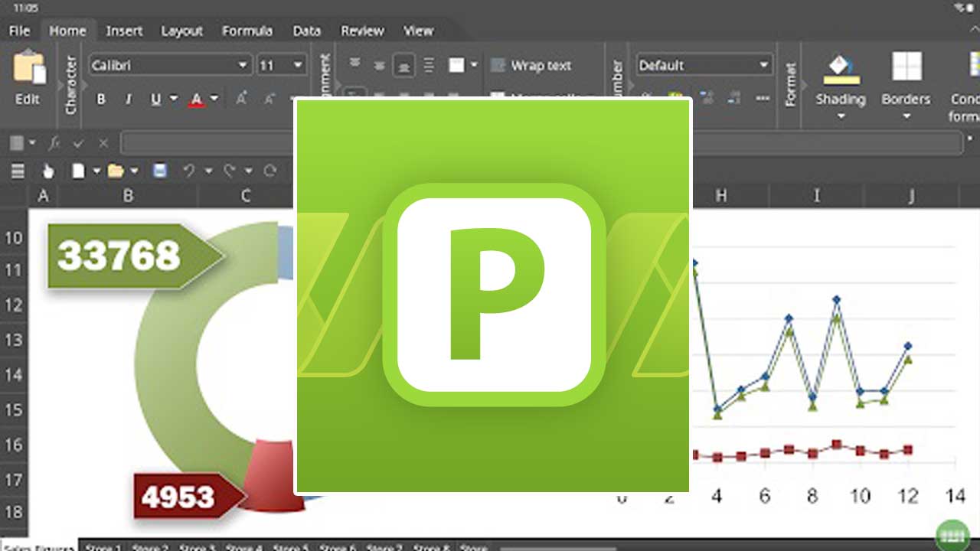The width and height of the screenshot is (980, 551).
Task: Select column H header
Action: [x=720, y=196]
